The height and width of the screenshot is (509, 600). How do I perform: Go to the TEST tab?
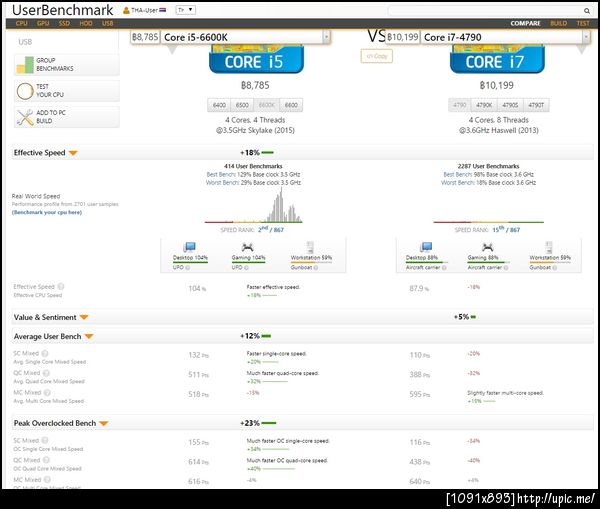coord(583,23)
